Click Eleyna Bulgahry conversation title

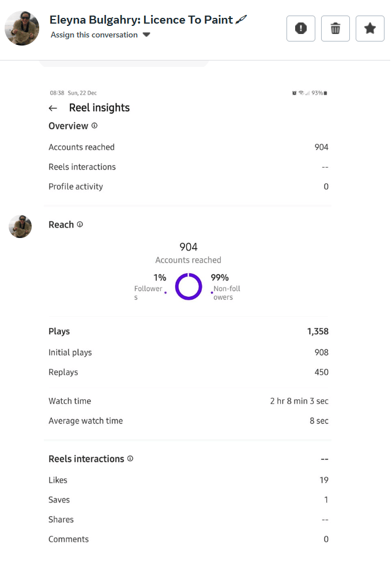tap(142, 20)
